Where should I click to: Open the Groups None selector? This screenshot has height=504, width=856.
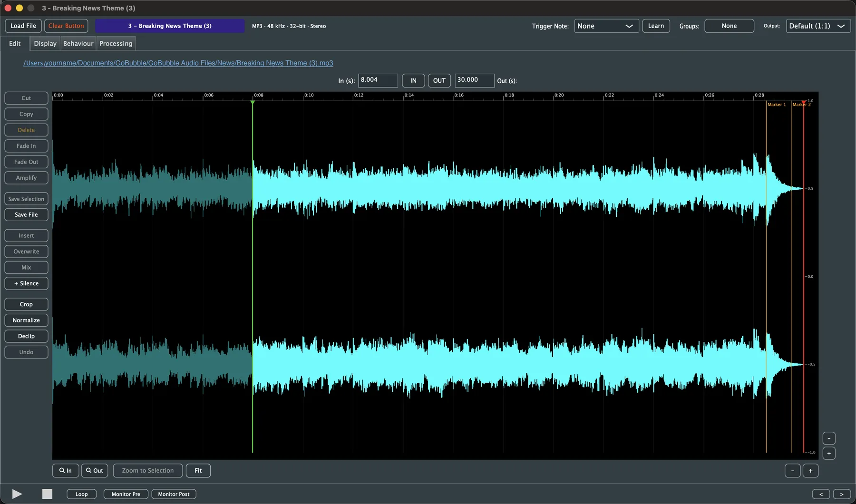point(729,26)
